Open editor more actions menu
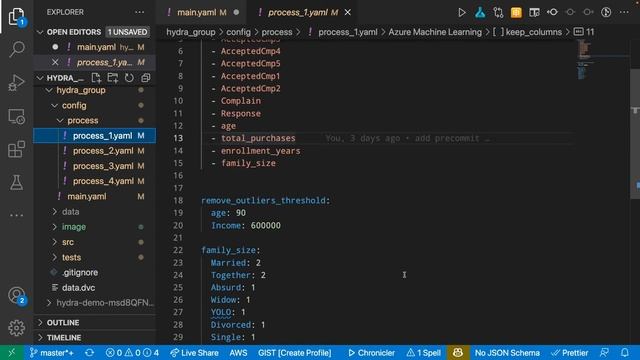This screenshot has height=360, width=640. pos(624,13)
